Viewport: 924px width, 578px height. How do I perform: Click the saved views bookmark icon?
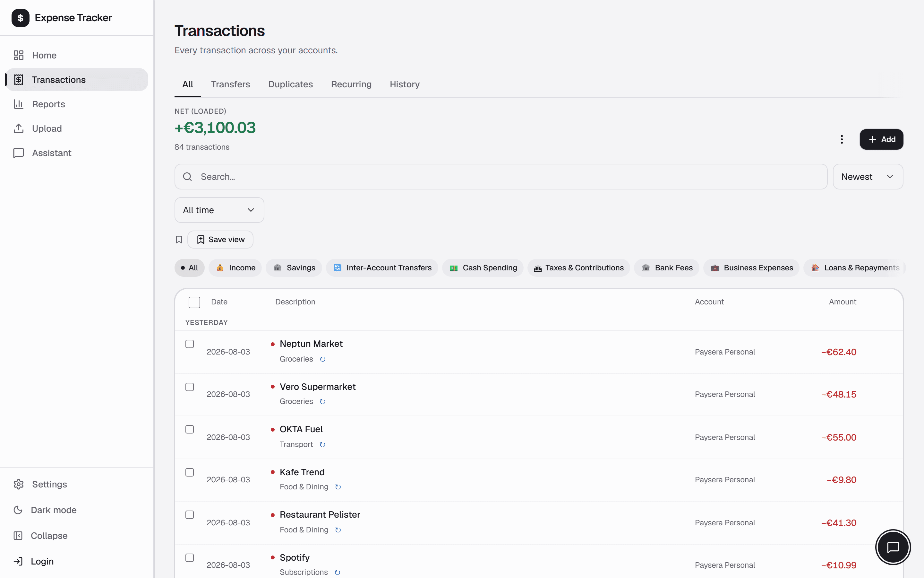[179, 240]
